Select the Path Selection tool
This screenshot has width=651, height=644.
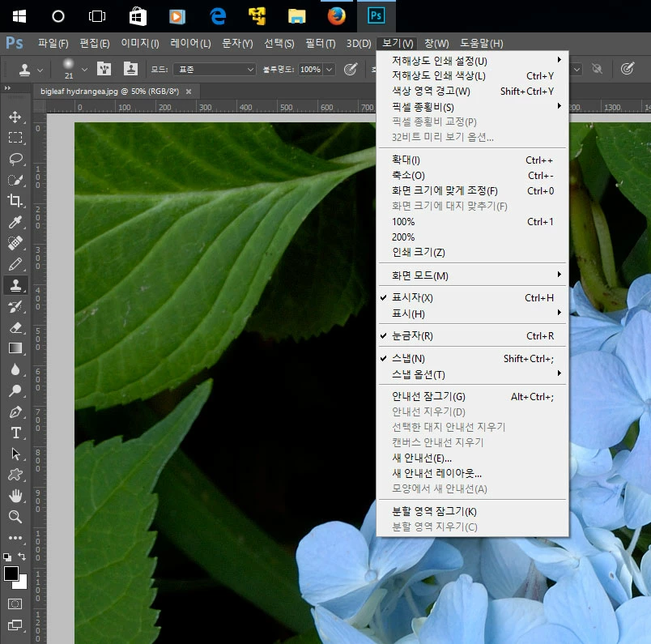point(15,454)
